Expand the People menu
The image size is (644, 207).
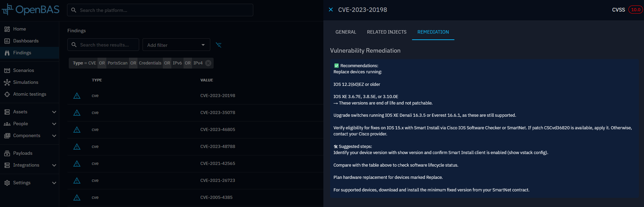point(54,124)
